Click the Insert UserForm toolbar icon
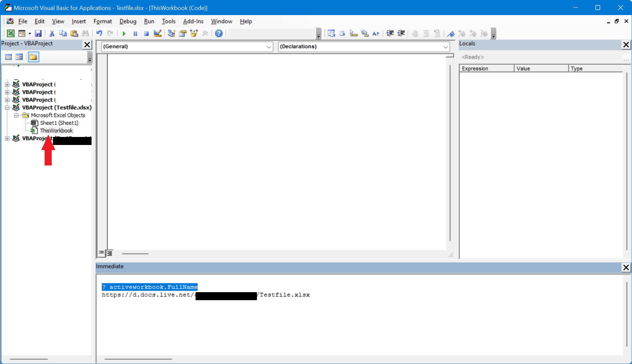 (x=22, y=33)
